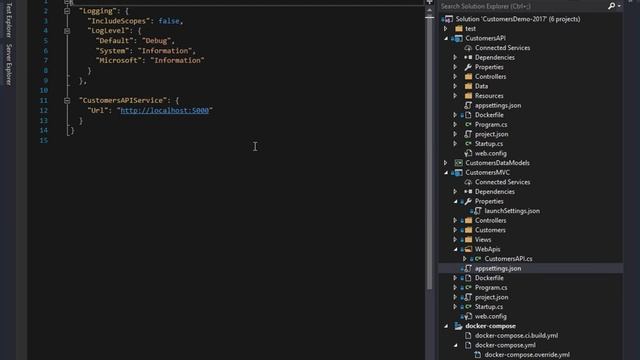Click the Properties wrench icon under CustomersAPI
The image size is (640, 360).
[468, 67]
